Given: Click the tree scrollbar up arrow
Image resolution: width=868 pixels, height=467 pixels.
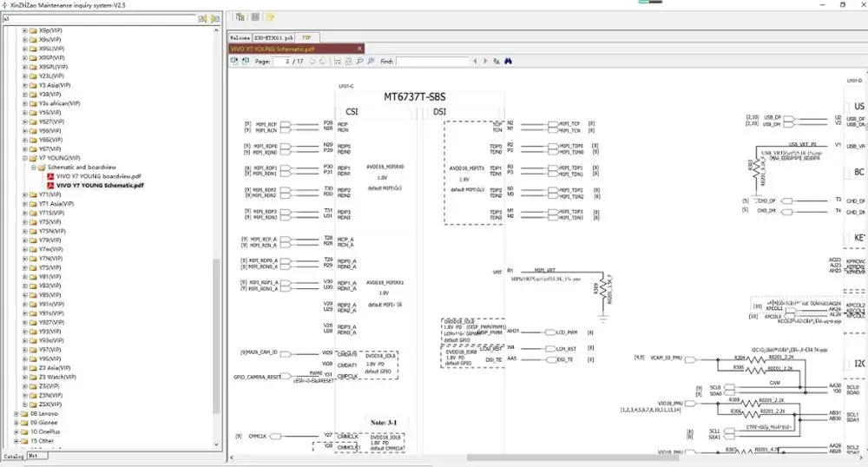Looking at the screenshot, I should [216, 30].
